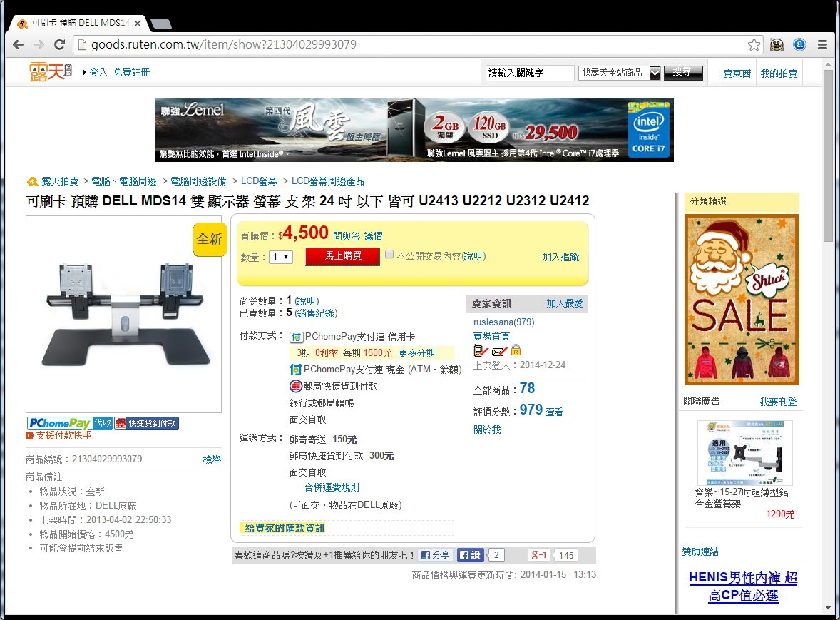Click the 請輸入關鍵字 search field
The width and height of the screenshot is (840, 620).
click(530, 73)
